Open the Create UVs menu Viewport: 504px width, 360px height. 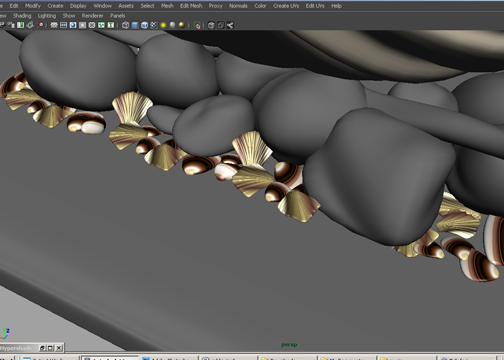coord(286,6)
